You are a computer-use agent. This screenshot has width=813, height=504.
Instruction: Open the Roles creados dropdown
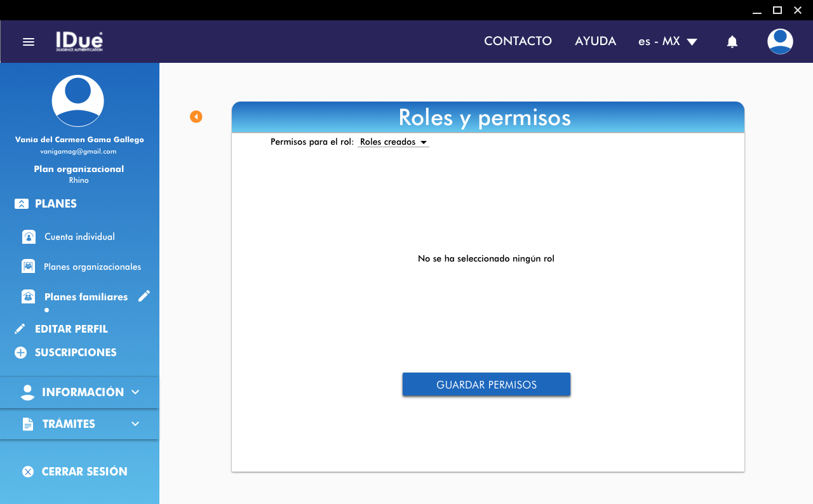[x=394, y=142]
